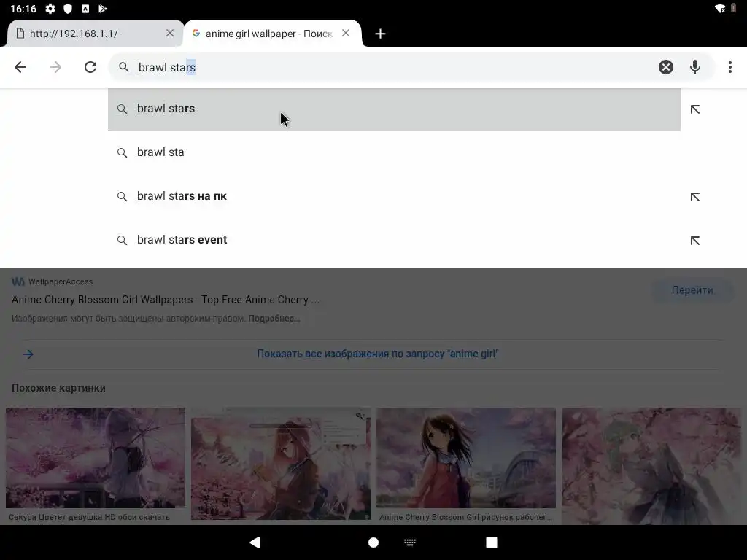Open the three-dot browser menu
The image size is (747, 560).
[x=729, y=67]
